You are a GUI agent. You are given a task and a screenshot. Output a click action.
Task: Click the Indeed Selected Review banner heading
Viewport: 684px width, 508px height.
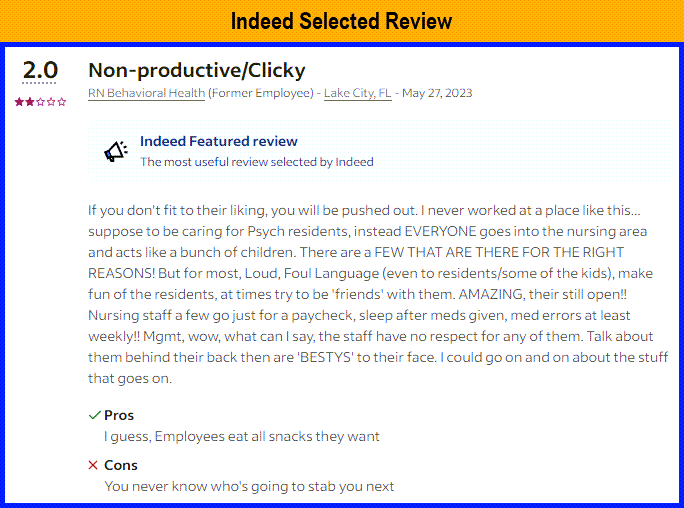pos(341,21)
